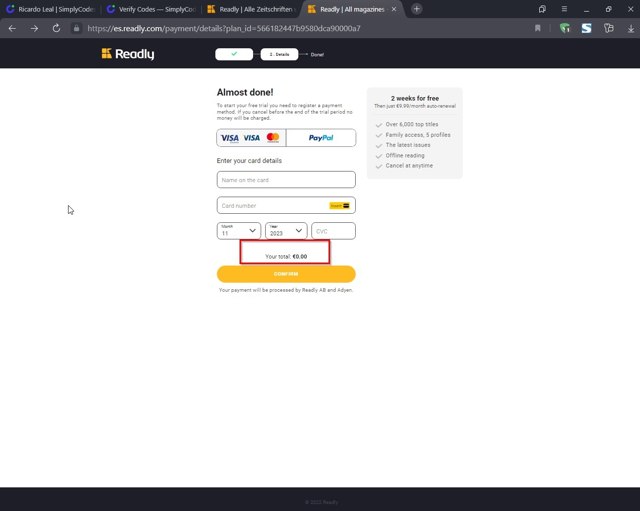Click the yellow Confirm button
The height and width of the screenshot is (511, 640).
[x=286, y=274]
